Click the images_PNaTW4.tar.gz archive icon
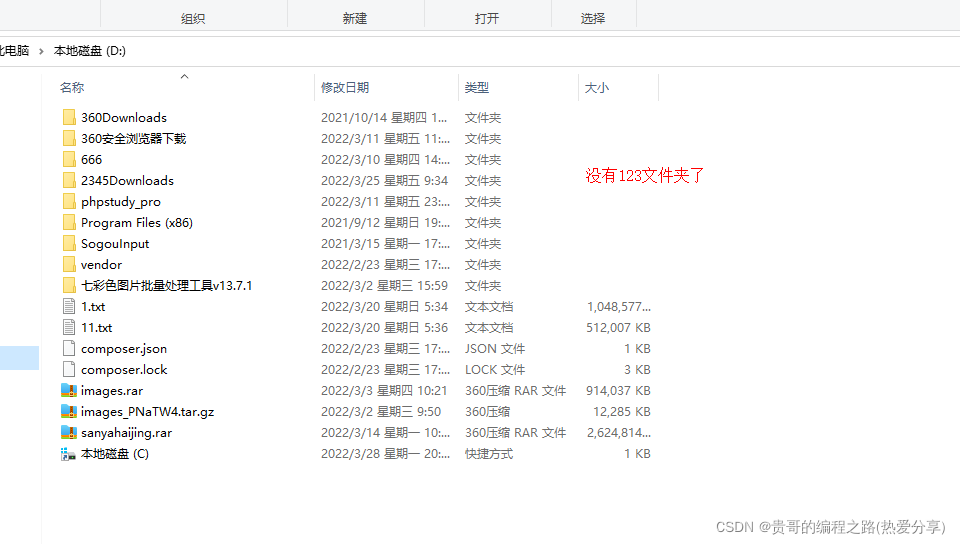This screenshot has width=960, height=544. (69, 411)
